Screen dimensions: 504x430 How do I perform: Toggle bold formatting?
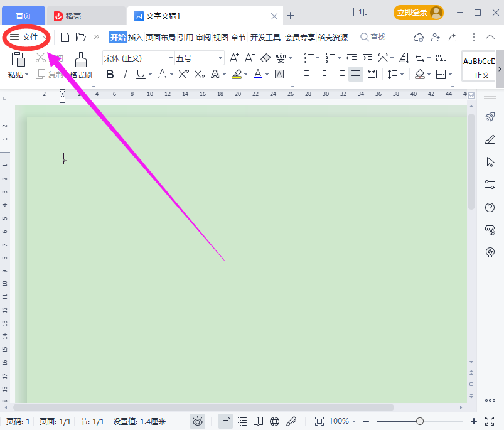click(x=110, y=74)
